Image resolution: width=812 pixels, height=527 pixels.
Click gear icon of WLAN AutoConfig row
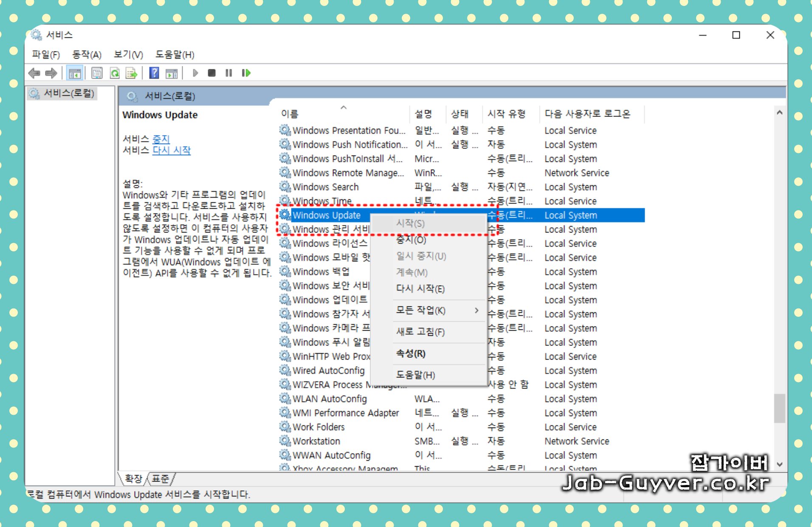(285, 399)
